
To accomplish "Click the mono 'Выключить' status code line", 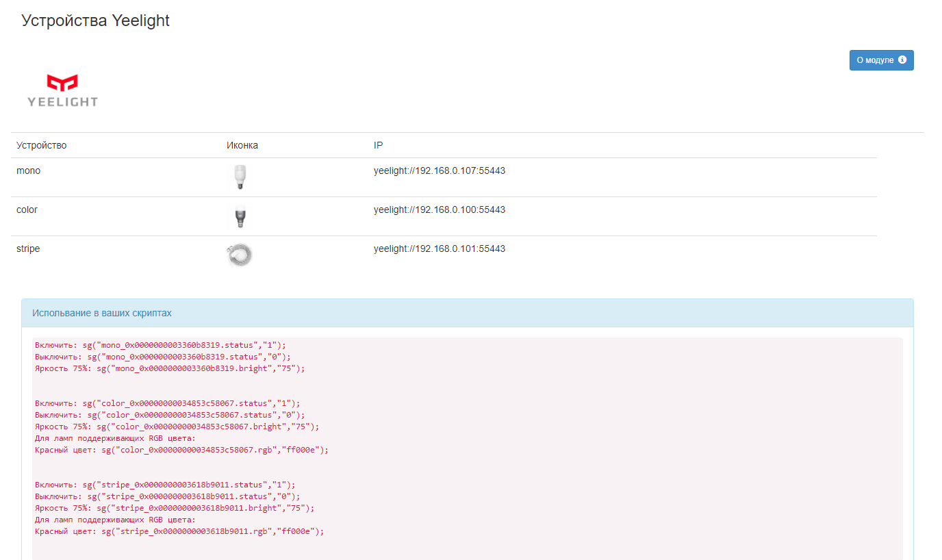I will pos(163,357).
